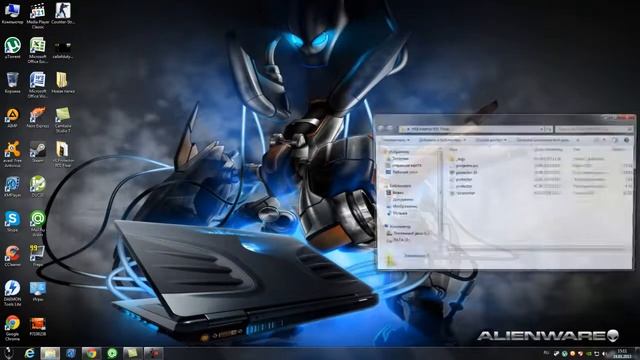Select the Игры desktop icon
Screen dimensions: 640x360
pos(38,291)
